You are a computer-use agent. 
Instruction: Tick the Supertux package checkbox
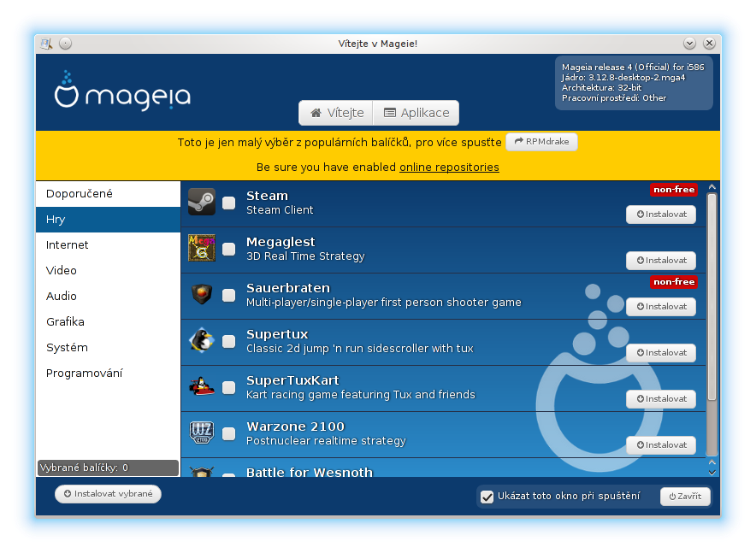[x=229, y=342]
